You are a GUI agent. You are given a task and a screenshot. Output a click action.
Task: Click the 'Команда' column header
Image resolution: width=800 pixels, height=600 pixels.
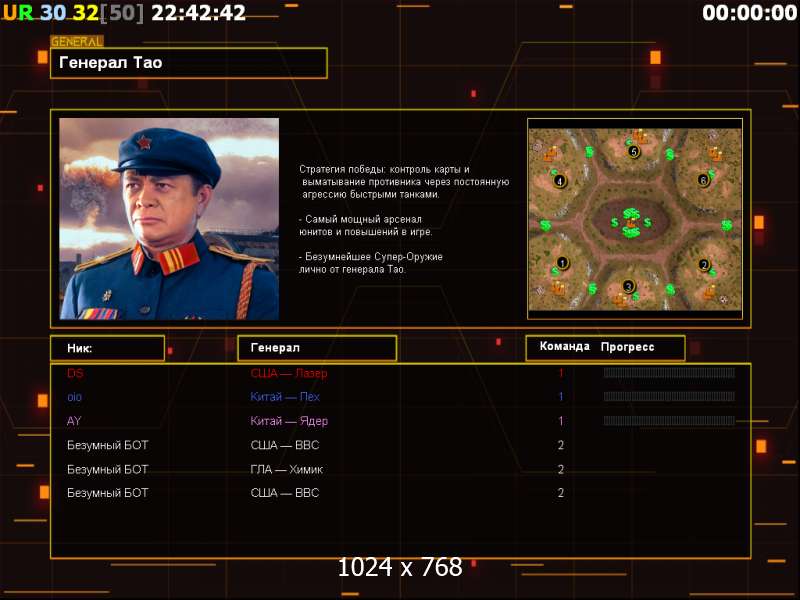(x=564, y=346)
